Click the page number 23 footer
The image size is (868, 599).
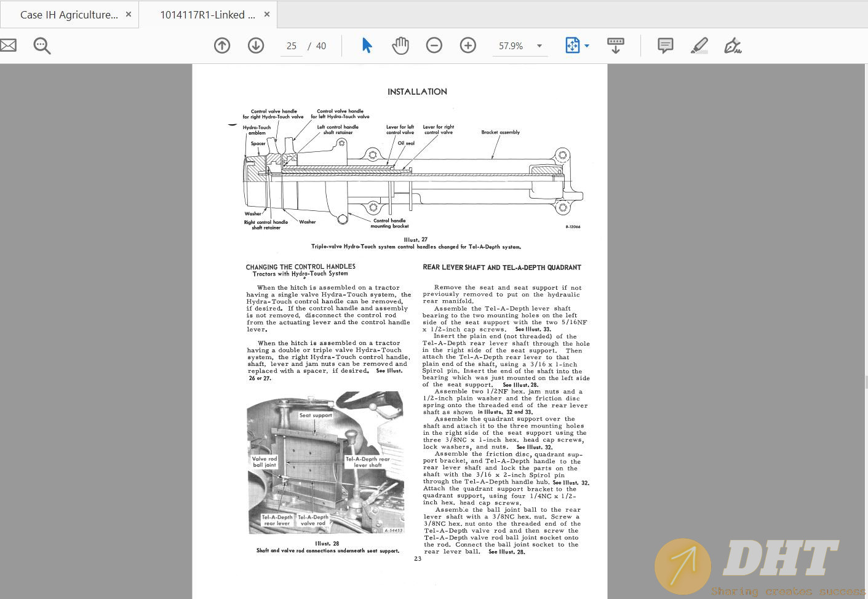click(x=418, y=558)
